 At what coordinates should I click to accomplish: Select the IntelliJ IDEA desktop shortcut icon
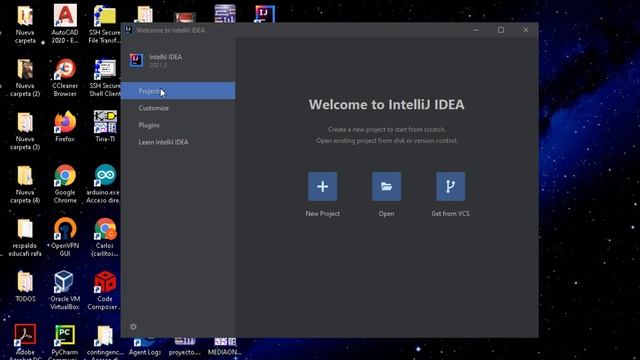point(265,13)
